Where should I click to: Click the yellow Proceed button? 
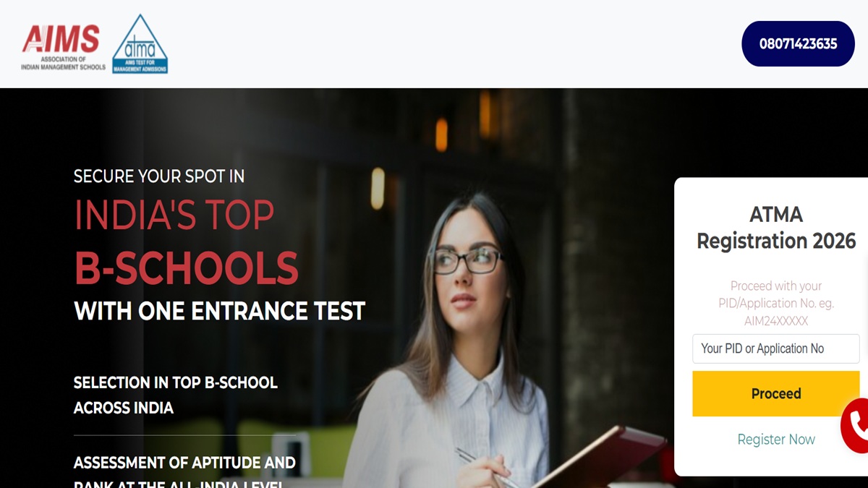[x=775, y=394]
